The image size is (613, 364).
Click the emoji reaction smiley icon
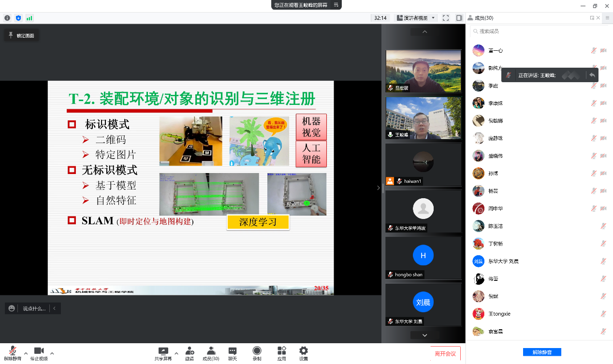[12, 308]
